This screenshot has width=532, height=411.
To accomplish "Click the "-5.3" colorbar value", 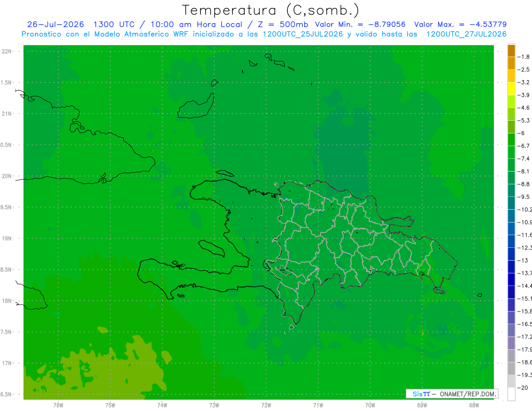I will pyautogui.click(x=524, y=121).
